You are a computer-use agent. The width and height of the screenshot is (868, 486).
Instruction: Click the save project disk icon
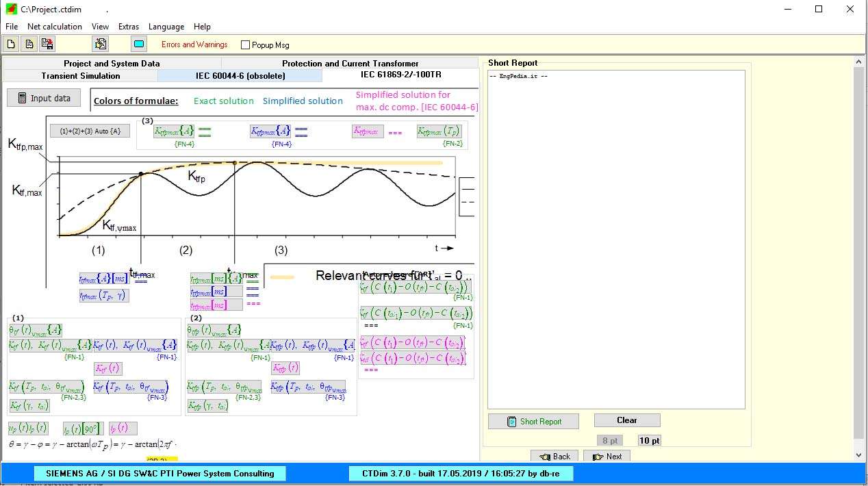[x=47, y=44]
